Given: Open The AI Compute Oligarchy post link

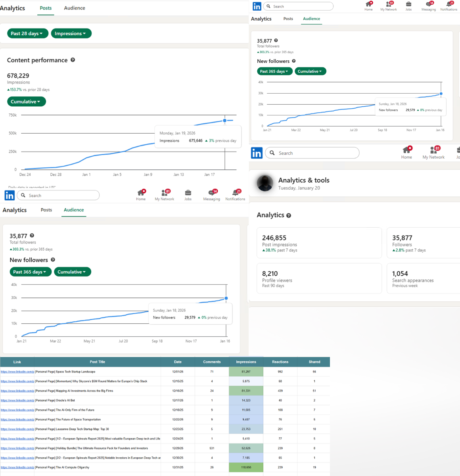Looking at the screenshot, I should 17,467.
